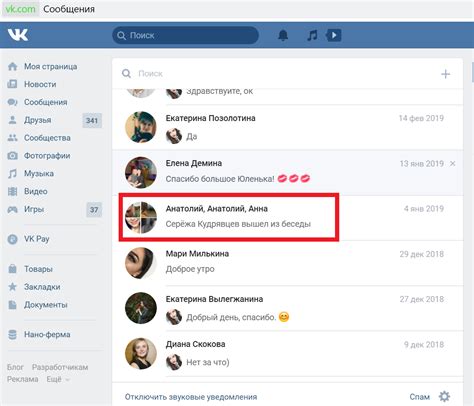Screen dimensions: 474x406
Task: Go to Моя страница
Action: (x=50, y=66)
